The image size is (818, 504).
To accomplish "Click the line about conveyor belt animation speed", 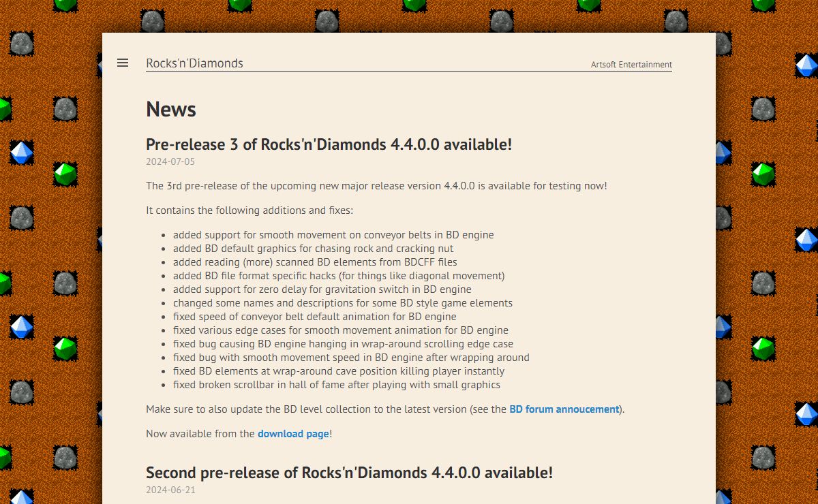I will pyautogui.click(x=315, y=317).
